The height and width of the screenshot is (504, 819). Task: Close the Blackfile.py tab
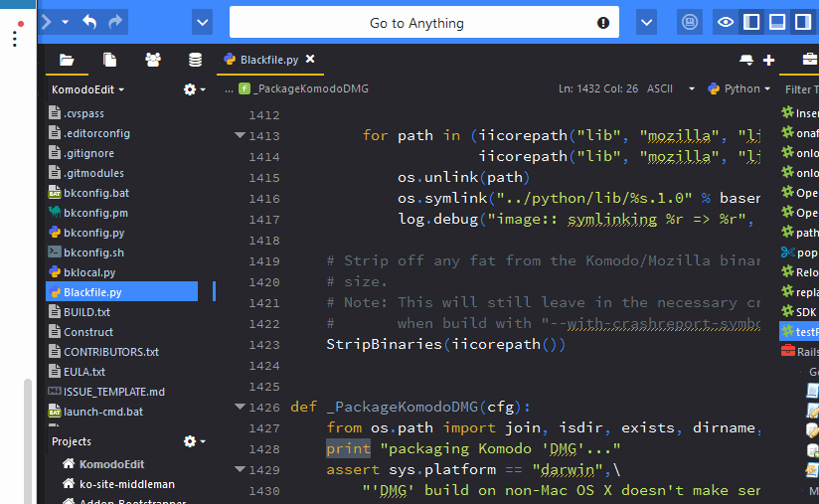(310, 59)
